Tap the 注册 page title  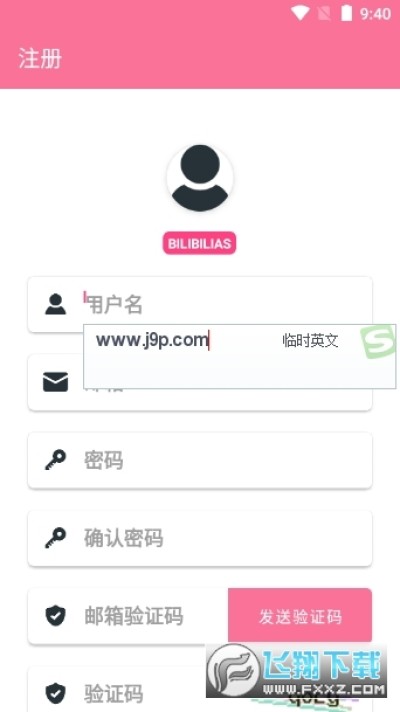40,59
